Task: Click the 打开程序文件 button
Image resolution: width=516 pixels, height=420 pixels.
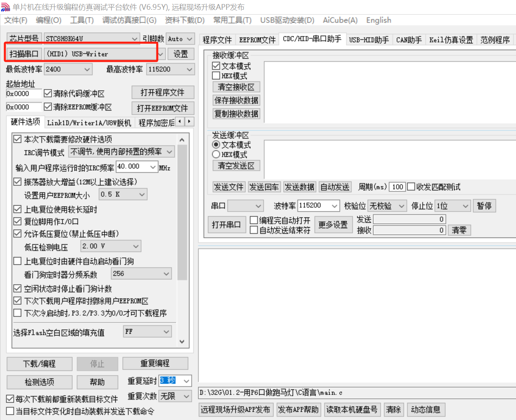Action: [163, 92]
